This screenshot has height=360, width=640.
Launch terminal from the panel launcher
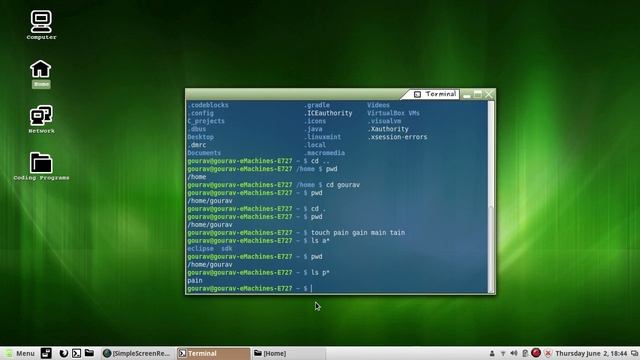point(76,353)
